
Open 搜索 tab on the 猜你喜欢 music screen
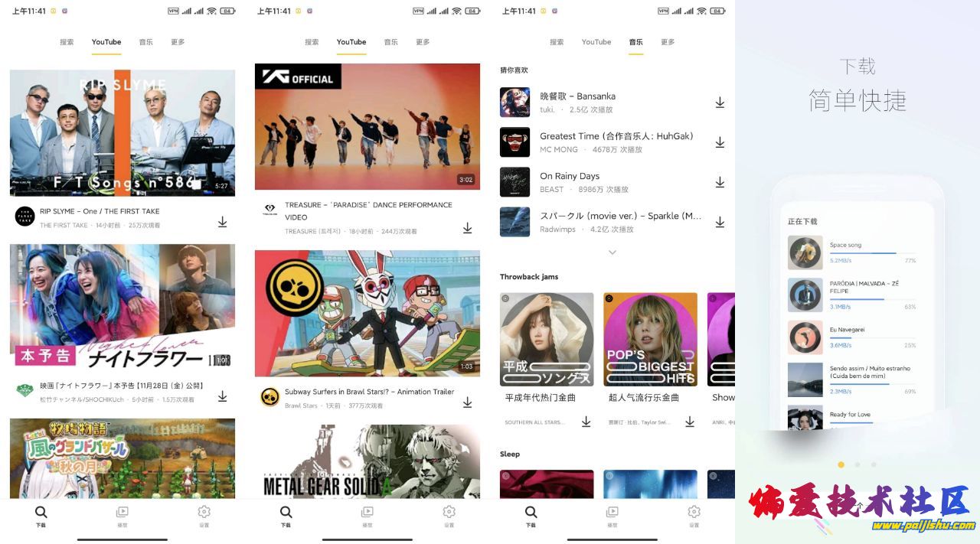pos(557,42)
